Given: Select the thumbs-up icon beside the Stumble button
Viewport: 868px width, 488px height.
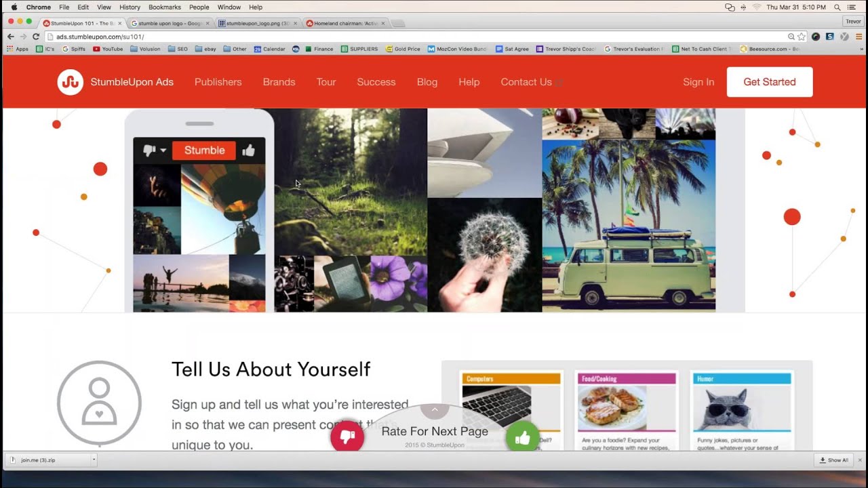Looking at the screenshot, I should click(250, 150).
